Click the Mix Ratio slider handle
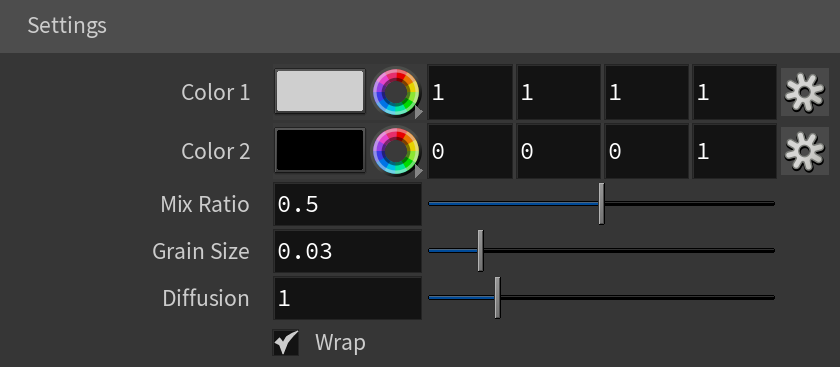This screenshot has width=840, height=367. tap(601, 204)
